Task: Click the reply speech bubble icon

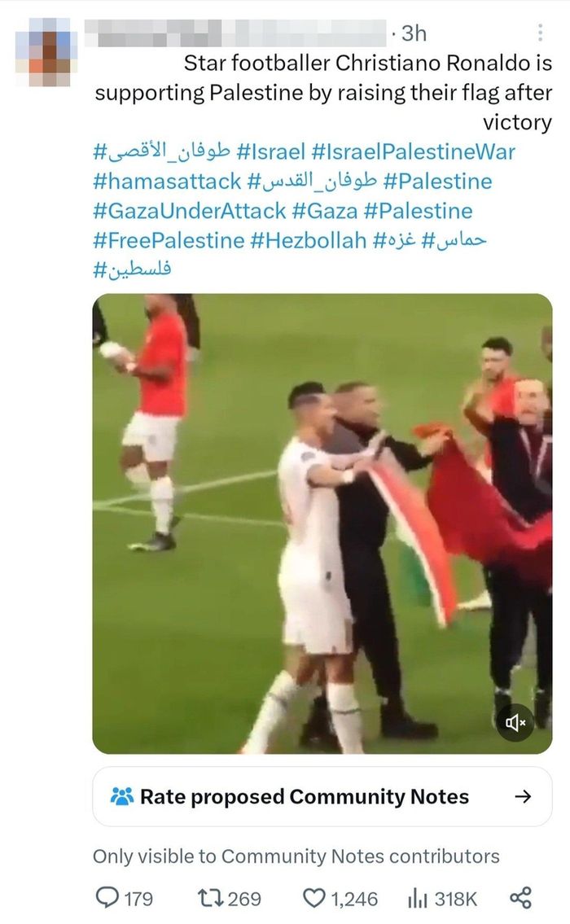Action: tap(107, 898)
